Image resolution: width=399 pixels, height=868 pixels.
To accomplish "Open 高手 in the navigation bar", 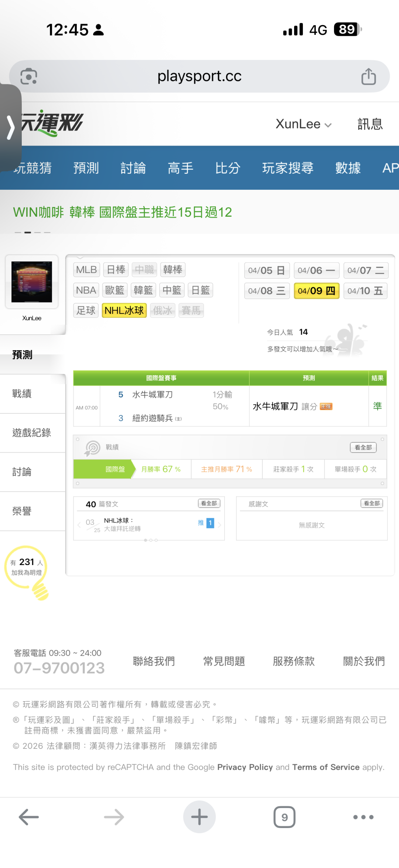I will point(180,168).
